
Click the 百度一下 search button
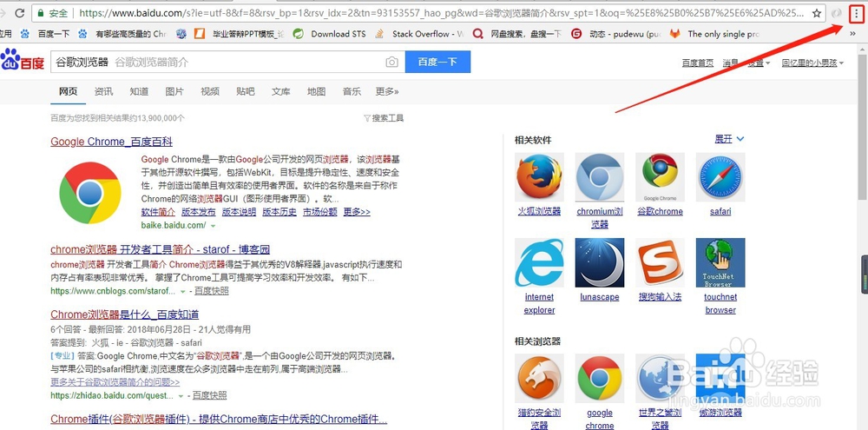click(x=437, y=62)
